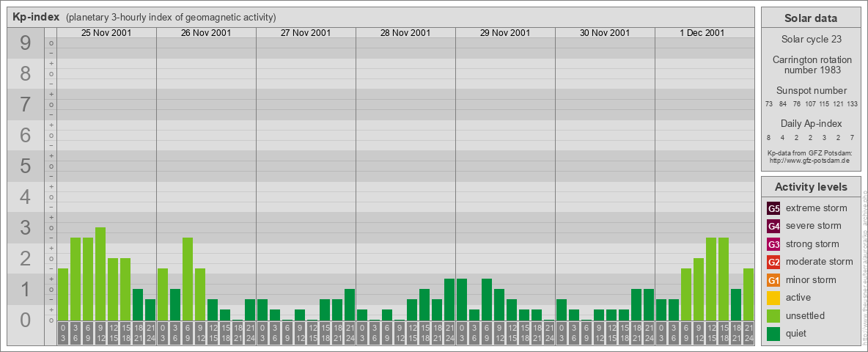Image resolution: width=868 pixels, height=352 pixels.
Task: Click the 'unsettled' legend label
Action: 805,316
